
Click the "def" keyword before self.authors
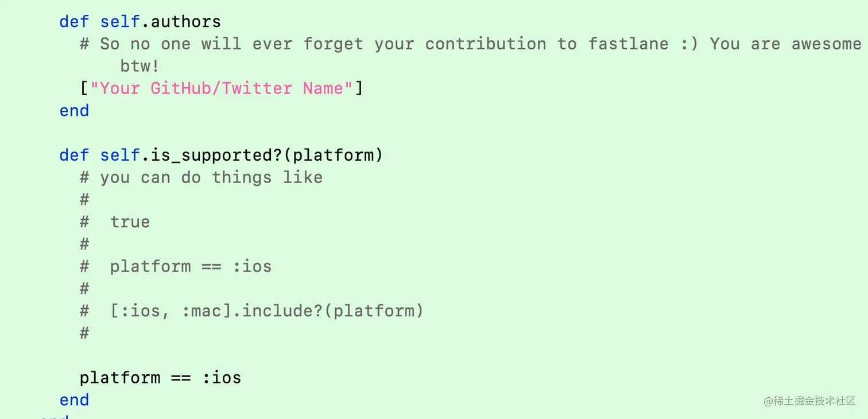click(x=74, y=22)
